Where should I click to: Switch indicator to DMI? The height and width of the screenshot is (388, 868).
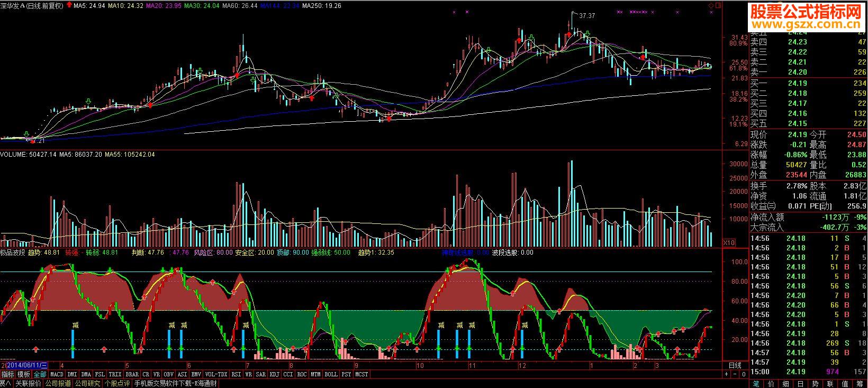(x=72, y=374)
